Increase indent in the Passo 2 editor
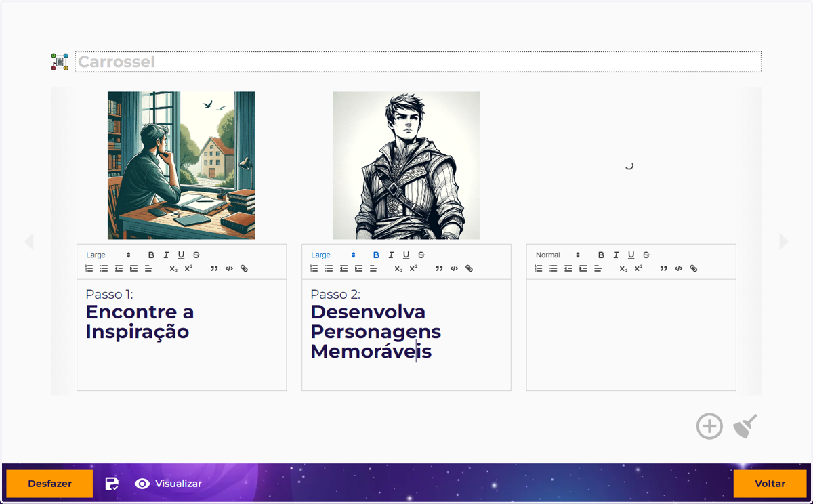The height and width of the screenshot is (504, 813). (x=358, y=269)
